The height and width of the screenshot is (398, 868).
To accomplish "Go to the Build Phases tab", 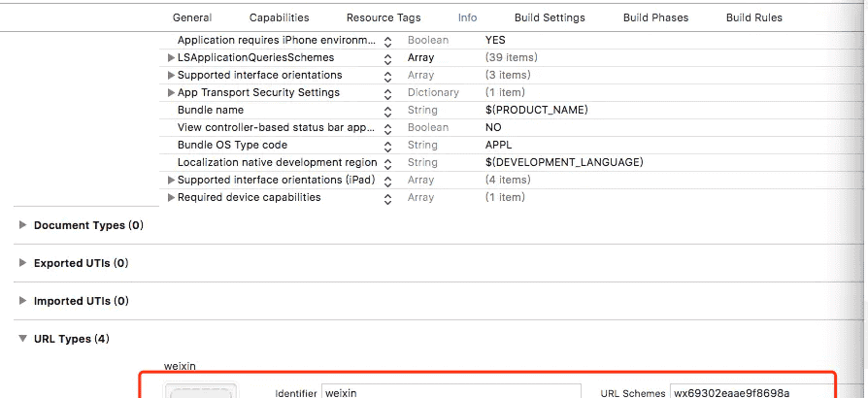I will click(655, 17).
